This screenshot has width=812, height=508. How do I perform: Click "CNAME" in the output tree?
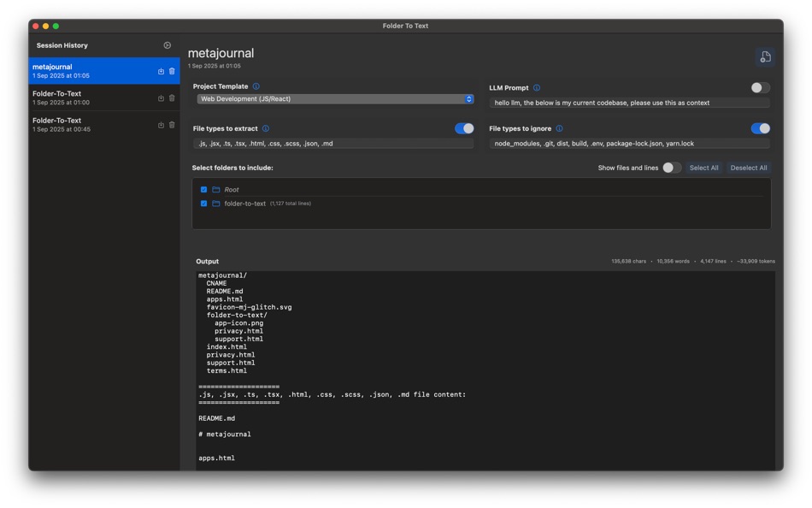[x=216, y=284]
